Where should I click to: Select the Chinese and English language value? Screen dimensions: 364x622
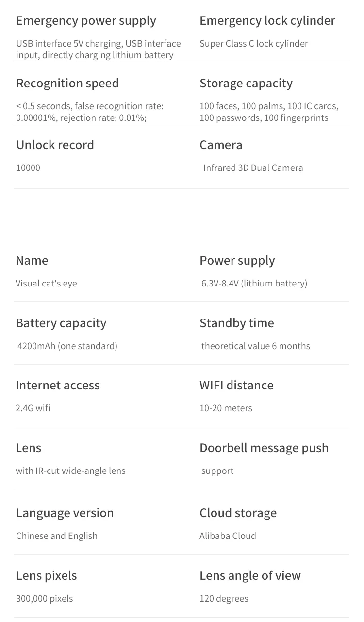click(57, 536)
